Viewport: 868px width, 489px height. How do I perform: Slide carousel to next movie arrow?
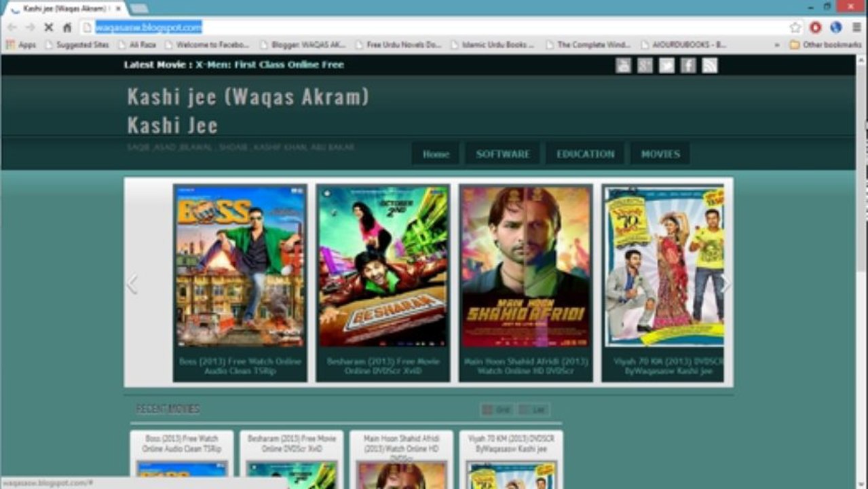(725, 283)
